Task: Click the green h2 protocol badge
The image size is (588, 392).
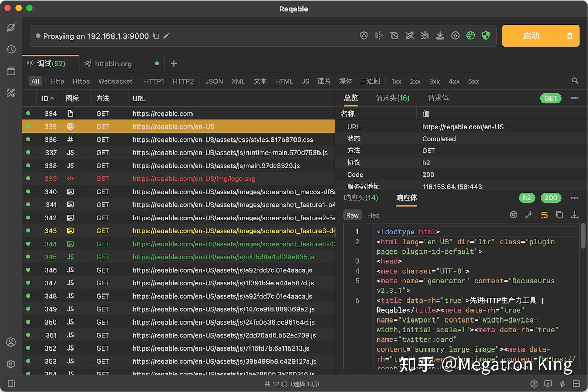Action: (527, 198)
